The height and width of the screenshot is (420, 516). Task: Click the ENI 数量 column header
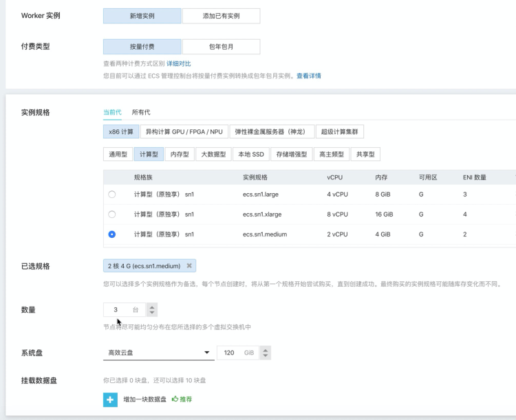pos(475,177)
